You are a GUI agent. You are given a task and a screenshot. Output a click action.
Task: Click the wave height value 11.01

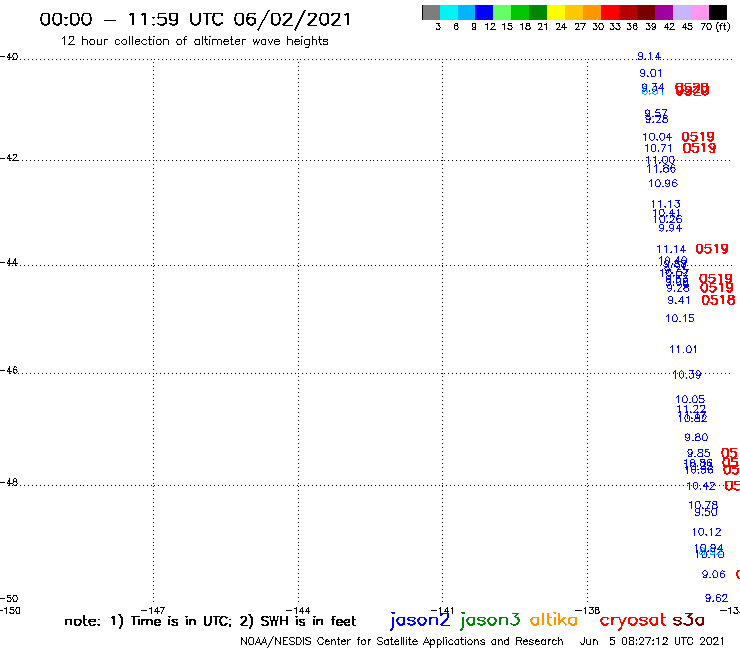[x=683, y=349]
